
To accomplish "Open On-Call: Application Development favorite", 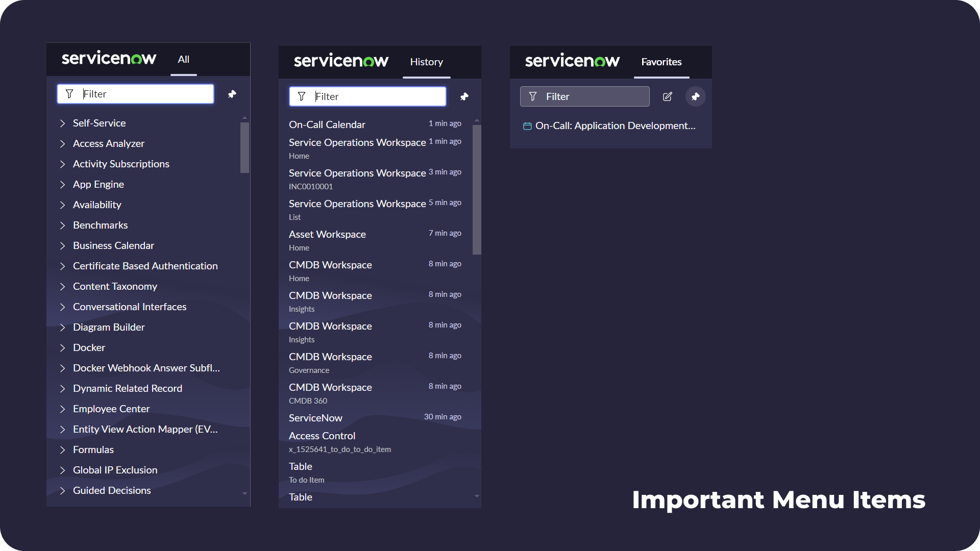I will (609, 126).
